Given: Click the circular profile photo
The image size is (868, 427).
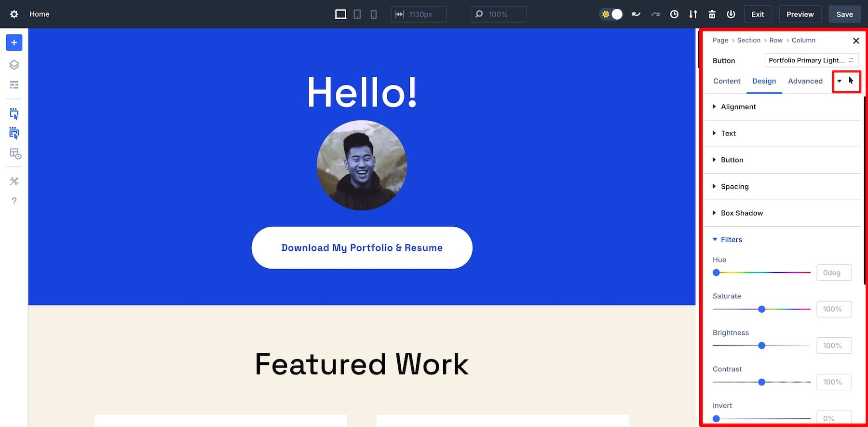Looking at the screenshot, I should pos(362,165).
